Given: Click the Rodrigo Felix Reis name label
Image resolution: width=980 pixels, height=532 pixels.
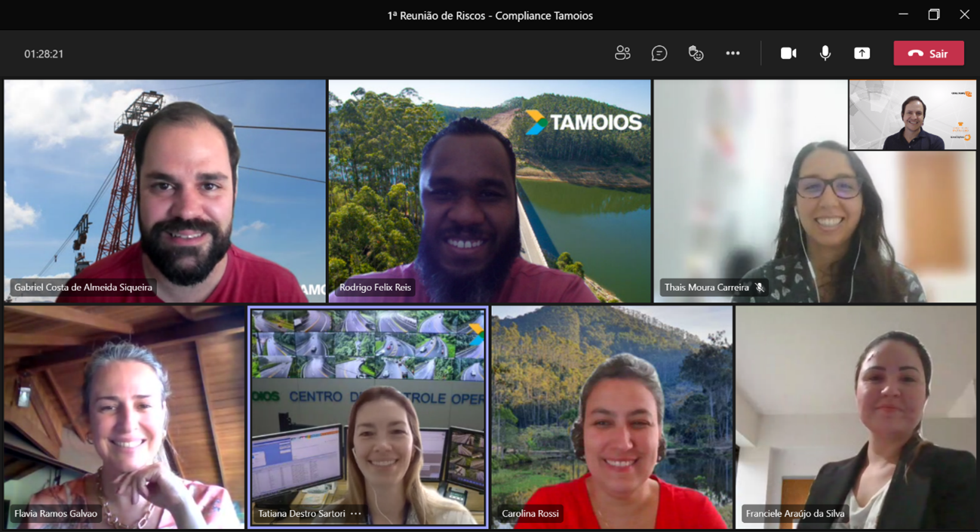Looking at the screenshot, I should coord(375,288).
